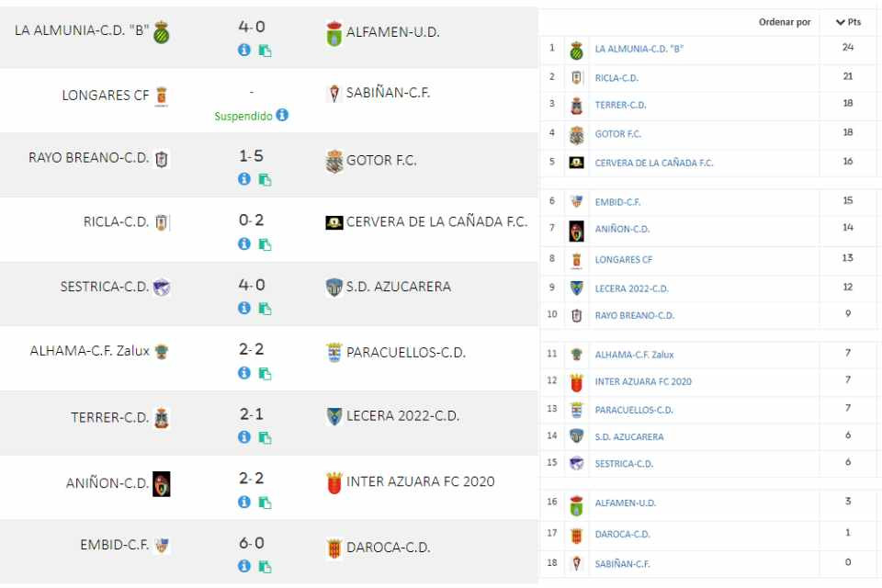Open EMBID-C.F. link in sixth place
Screen dimensions: 882x588
pyautogui.click(x=617, y=202)
